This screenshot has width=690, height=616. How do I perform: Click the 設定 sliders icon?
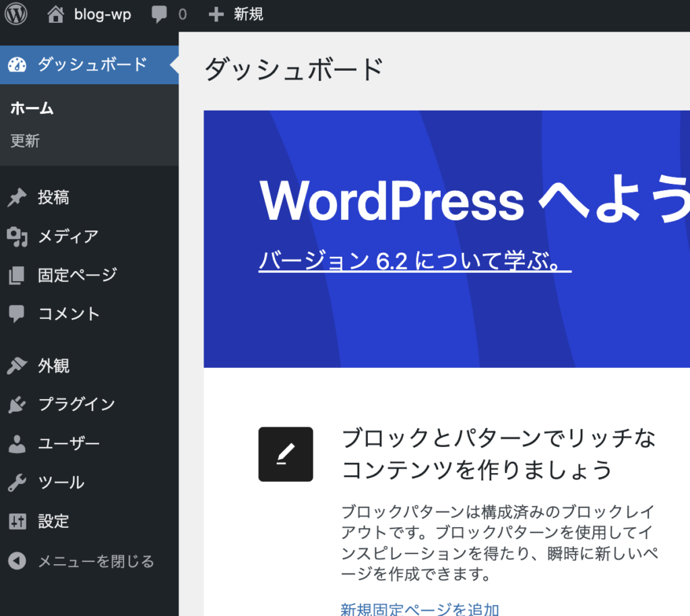coord(17,522)
